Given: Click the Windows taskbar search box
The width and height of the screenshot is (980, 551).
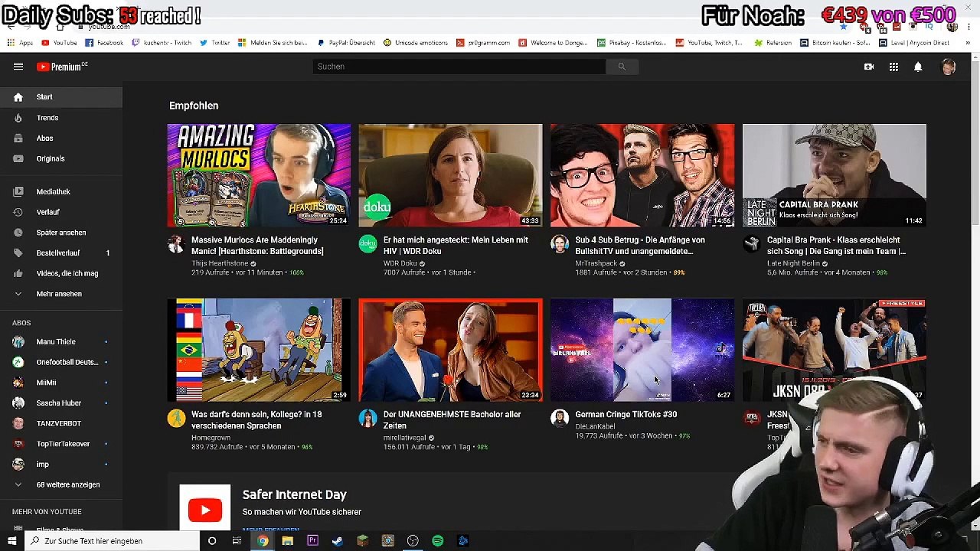Looking at the screenshot, I should coord(112,541).
